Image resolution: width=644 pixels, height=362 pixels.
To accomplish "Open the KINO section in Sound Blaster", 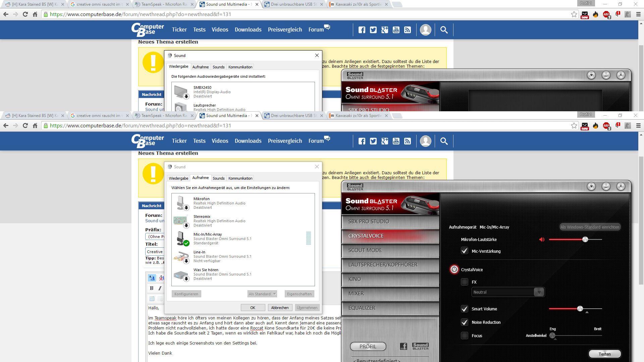I will click(x=390, y=279).
